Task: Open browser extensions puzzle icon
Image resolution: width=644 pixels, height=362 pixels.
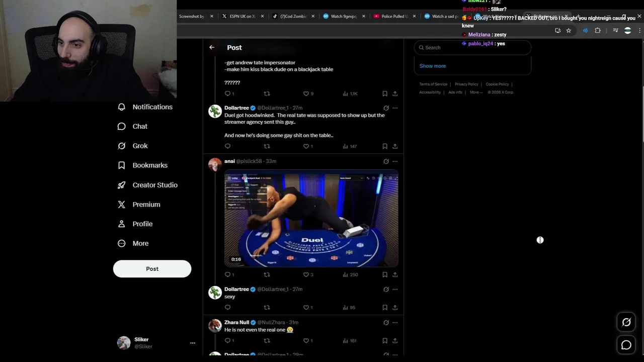Action: (598, 31)
